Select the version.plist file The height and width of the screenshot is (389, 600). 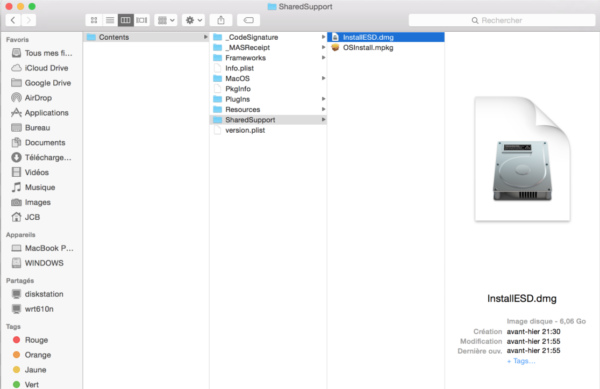[x=268, y=130]
